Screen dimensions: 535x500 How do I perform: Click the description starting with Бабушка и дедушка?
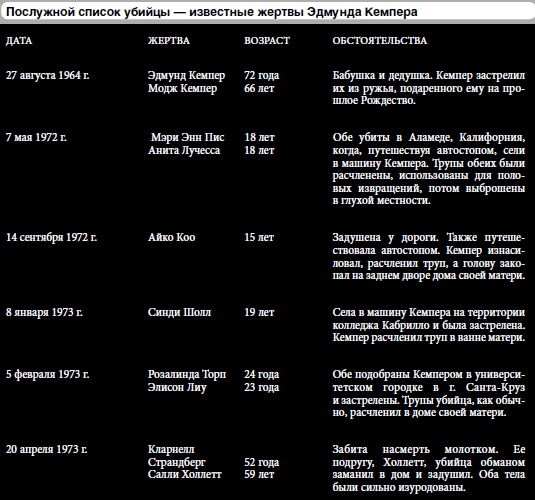pyautogui.click(x=429, y=88)
